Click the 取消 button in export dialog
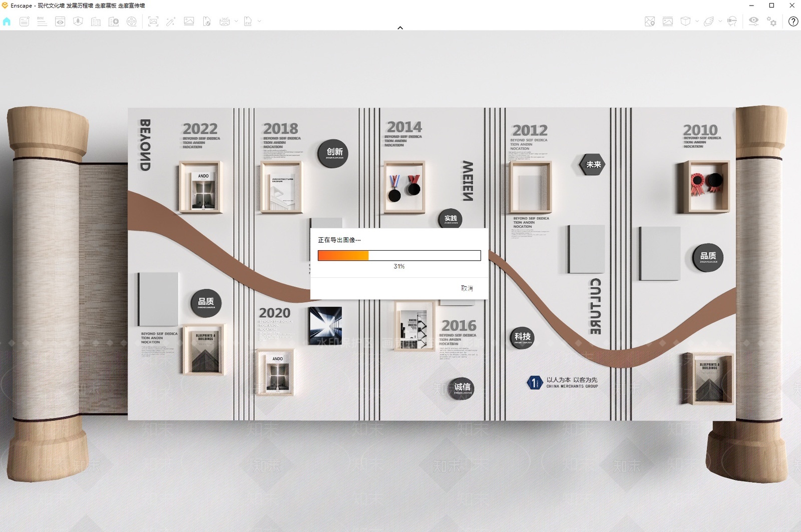 point(467,288)
